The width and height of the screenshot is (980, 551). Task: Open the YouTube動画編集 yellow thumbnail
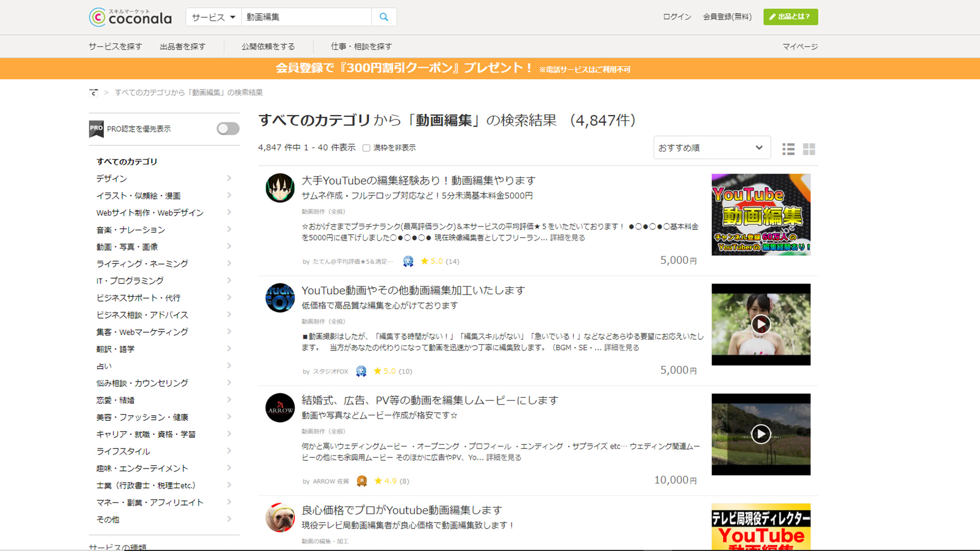(x=761, y=214)
